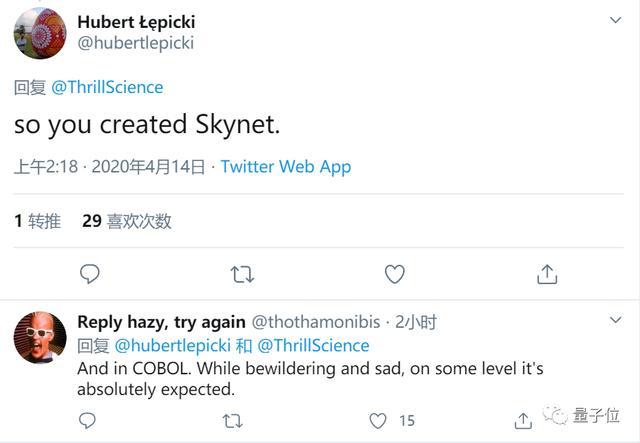Click the @hubertlepicki mention in the reply
Screen dimensions: 640x443
tap(172, 345)
